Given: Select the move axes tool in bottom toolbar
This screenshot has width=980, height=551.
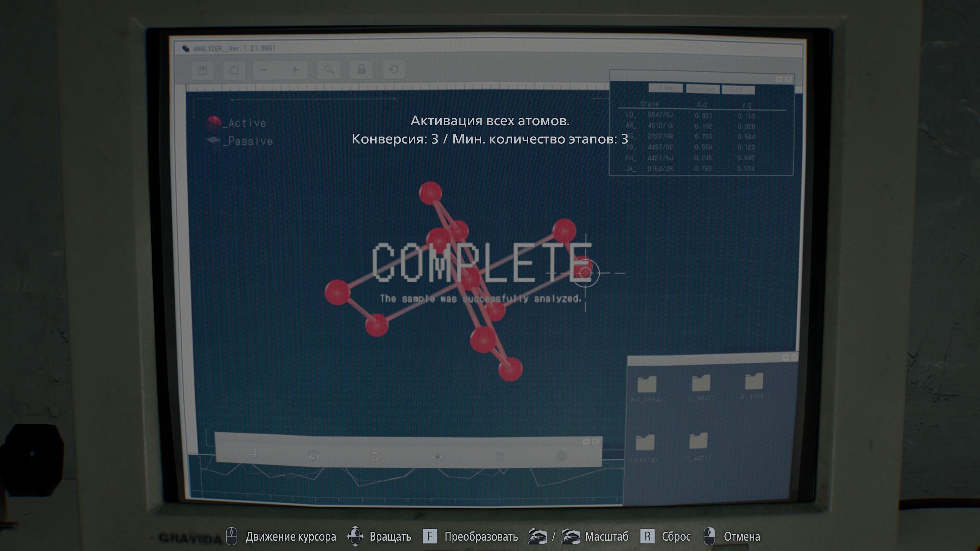Looking at the screenshot, I should pyautogui.click(x=253, y=454).
